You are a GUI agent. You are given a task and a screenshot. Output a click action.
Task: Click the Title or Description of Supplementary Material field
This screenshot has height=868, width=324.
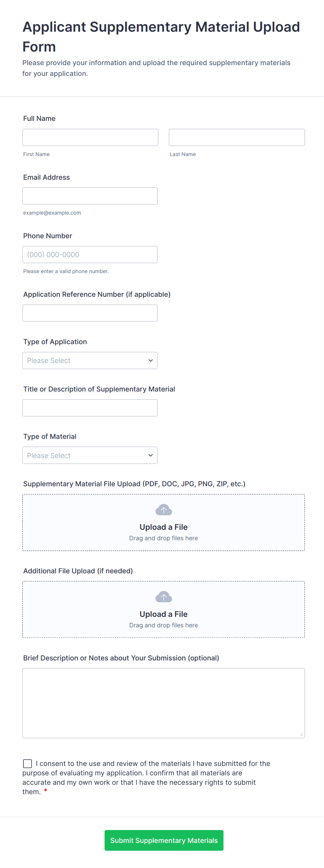(x=90, y=408)
